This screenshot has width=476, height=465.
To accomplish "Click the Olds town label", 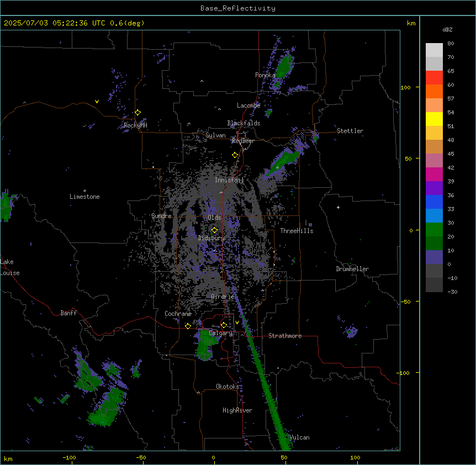I will coord(214,218).
